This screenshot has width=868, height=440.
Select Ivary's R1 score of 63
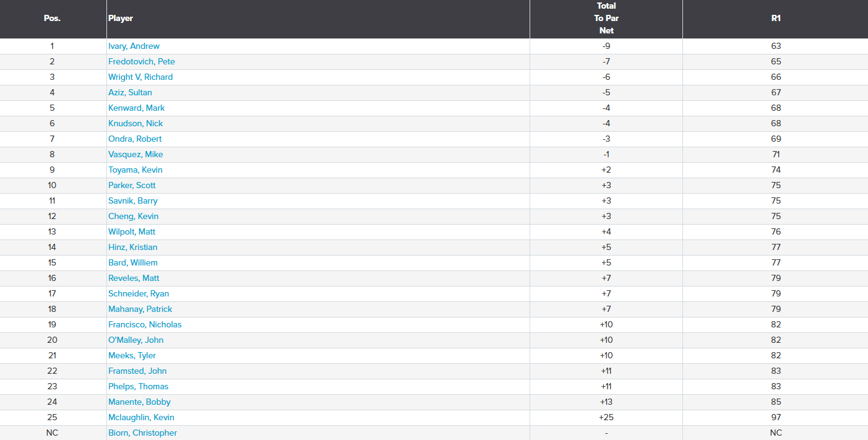coord(776,46)
